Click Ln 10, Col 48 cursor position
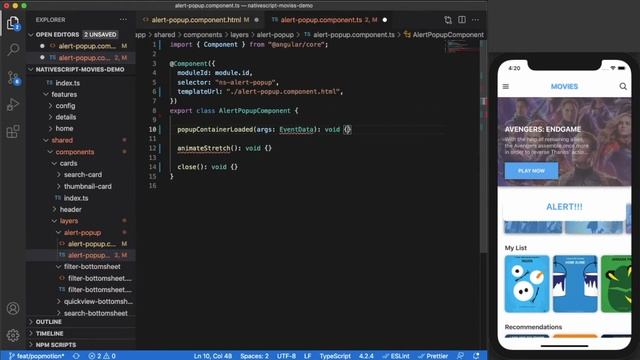The height and width of the screenshot is (360, 640). (213, 356)
